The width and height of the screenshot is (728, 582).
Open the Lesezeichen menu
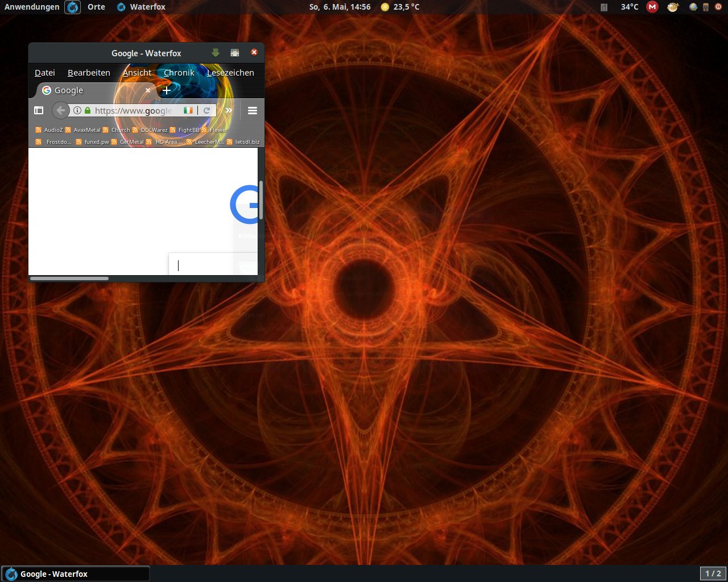pos(230,73)
